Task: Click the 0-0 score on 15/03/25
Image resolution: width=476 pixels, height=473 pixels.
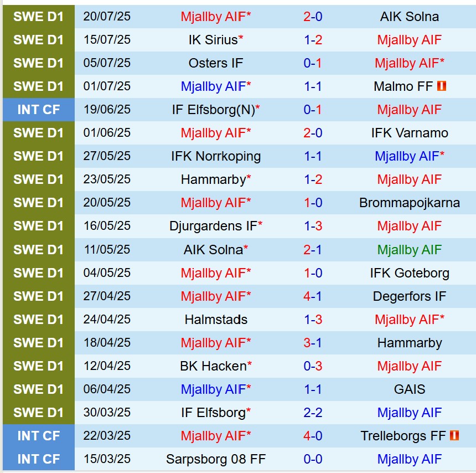Action: [313, 459]
